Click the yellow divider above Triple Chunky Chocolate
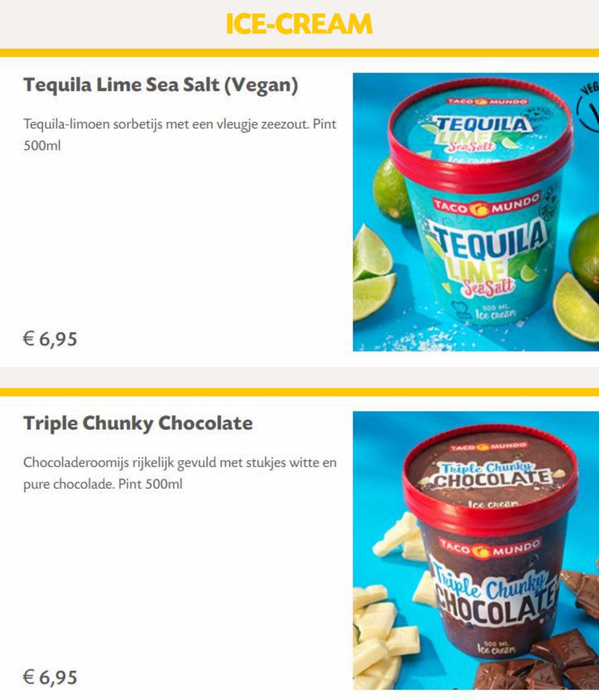The height and width of the screenshot is (700, 599). pyautogui.click(x=299, y=392)
